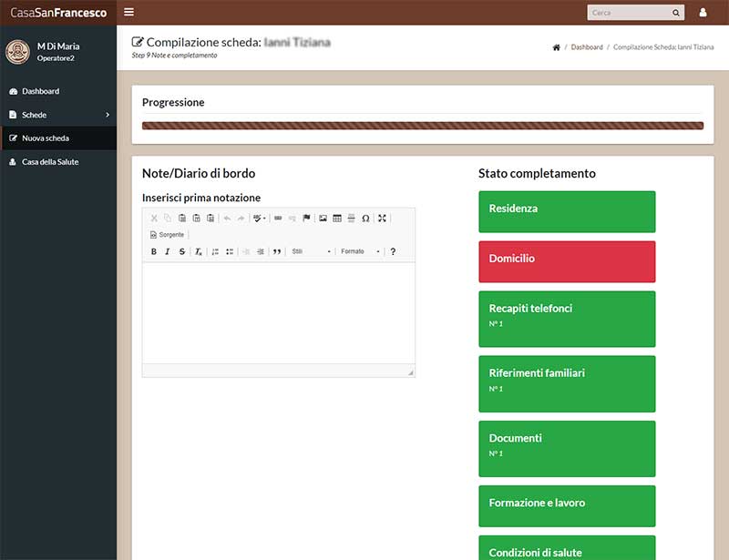Open the spell check dropdown
This screenshot has width=729, height=560.
pos(260,218)
